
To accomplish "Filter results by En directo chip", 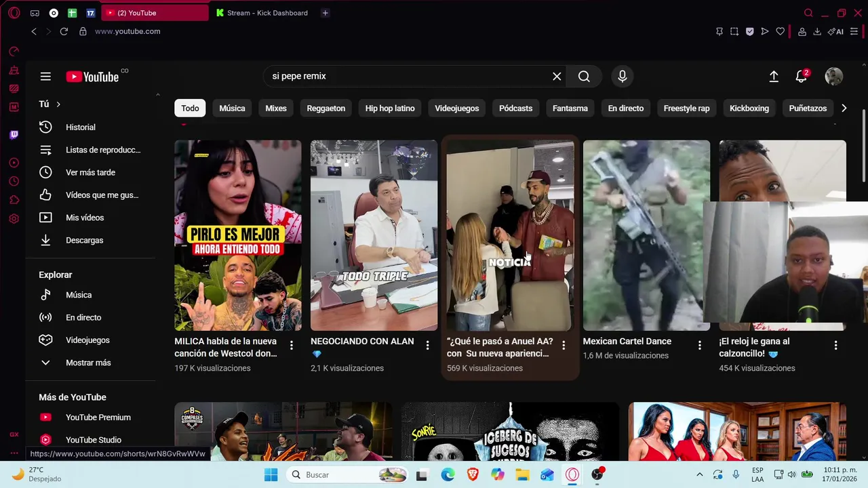I will [626, 108].
